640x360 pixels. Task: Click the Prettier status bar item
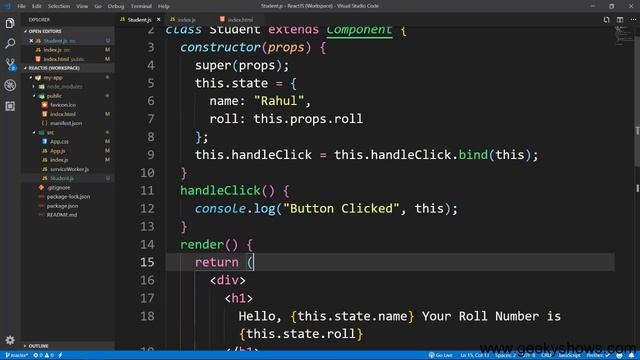click(x=598, y=356)
